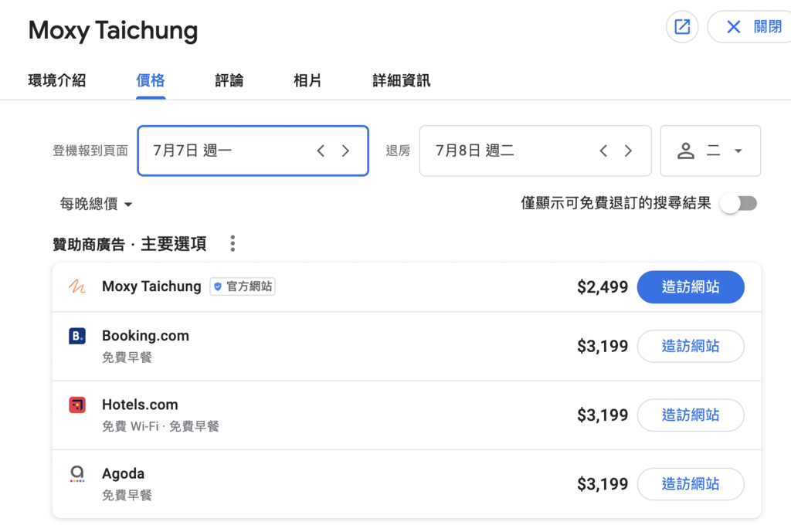Screen dimensions: 791x532
Task: Move check-in date to previous day
Action: click(321, 151)
